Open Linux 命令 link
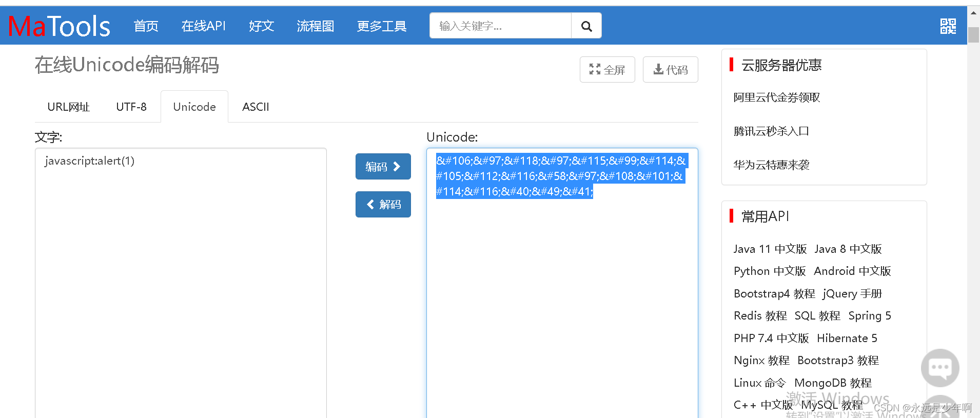 pos(760,383)
